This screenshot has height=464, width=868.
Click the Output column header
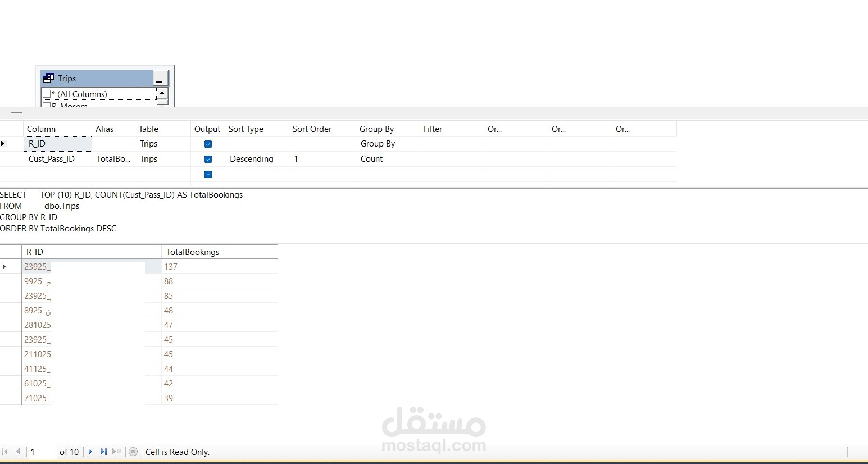pos(208,129)
